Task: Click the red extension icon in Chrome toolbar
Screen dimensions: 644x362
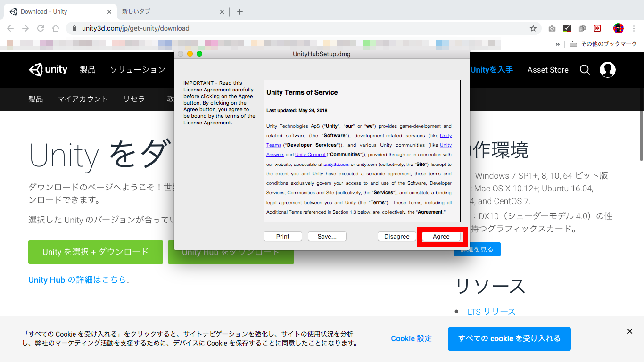Action: (597, 28)
